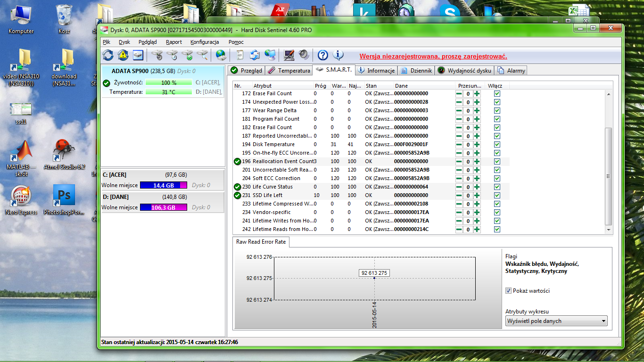Open the configuration icon showing monitor with screwdriver
644x362 pixels.
[x=289, y=55]
